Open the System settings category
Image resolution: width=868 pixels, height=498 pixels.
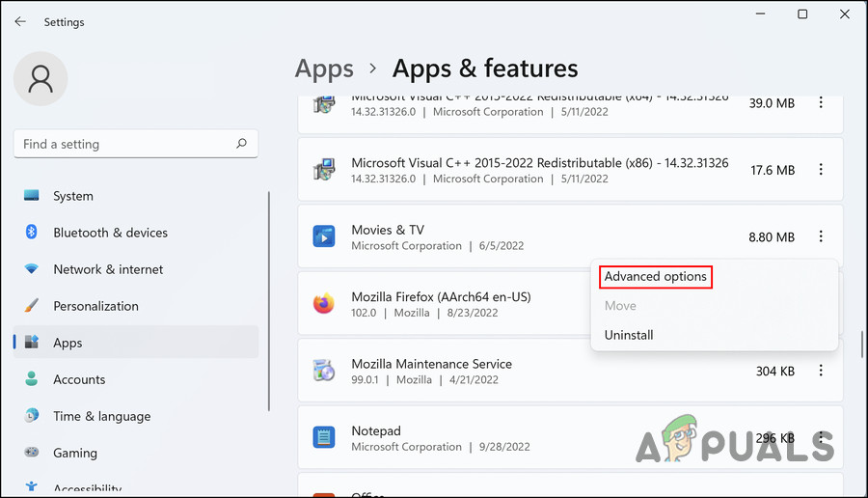[x=136, y=196]
